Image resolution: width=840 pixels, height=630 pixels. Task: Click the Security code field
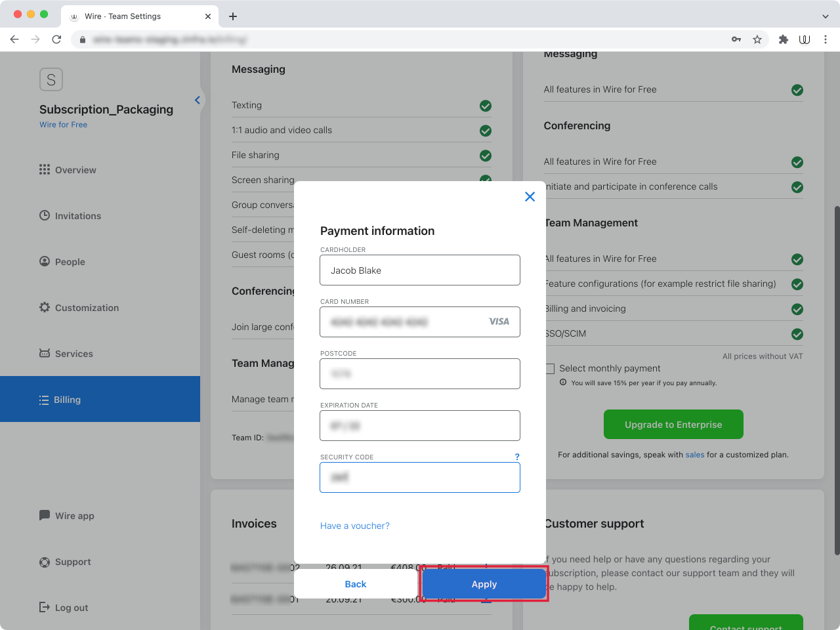coord(420,478)
